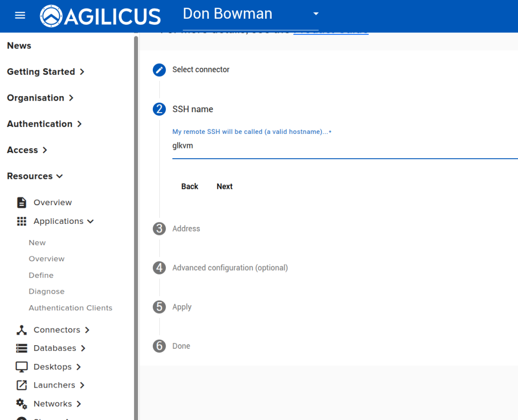This screenshot has height=420, width=518.
Task: Click the Launchers external-link icon
Action: pos(22,385)
